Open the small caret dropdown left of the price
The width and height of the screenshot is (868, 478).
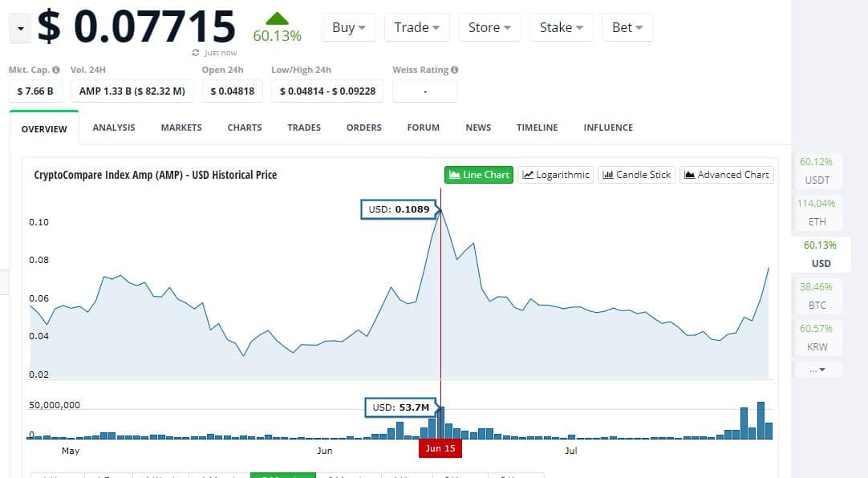(21, 28)
